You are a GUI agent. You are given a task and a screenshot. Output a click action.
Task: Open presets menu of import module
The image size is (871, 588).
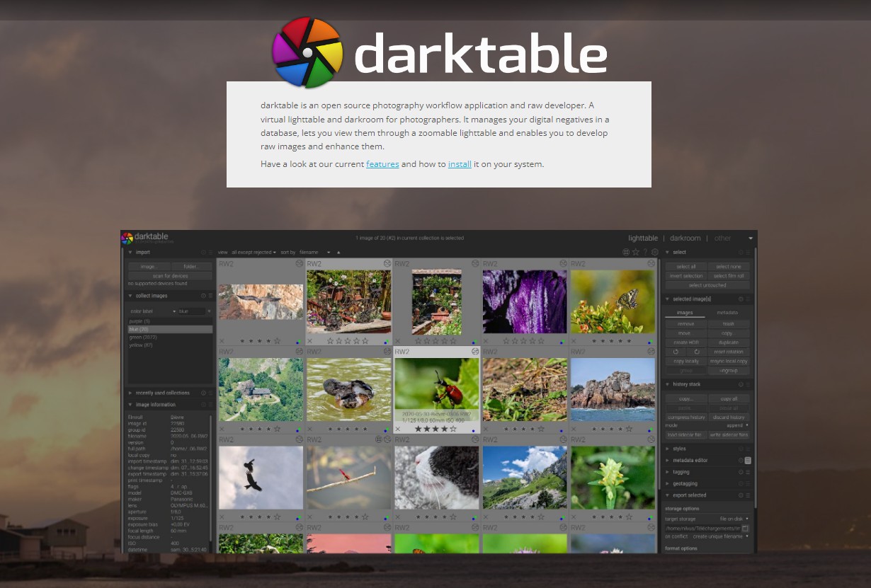[x=211, y=252]
